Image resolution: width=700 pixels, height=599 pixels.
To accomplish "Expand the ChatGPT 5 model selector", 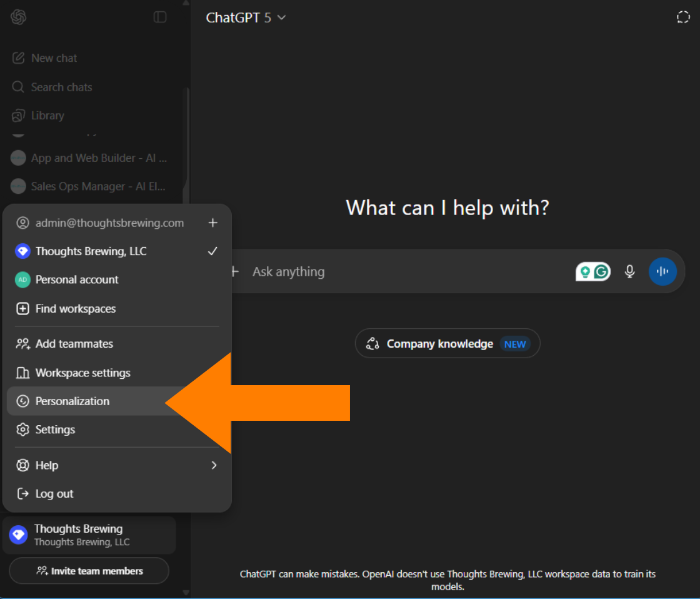I will (246, 18).
